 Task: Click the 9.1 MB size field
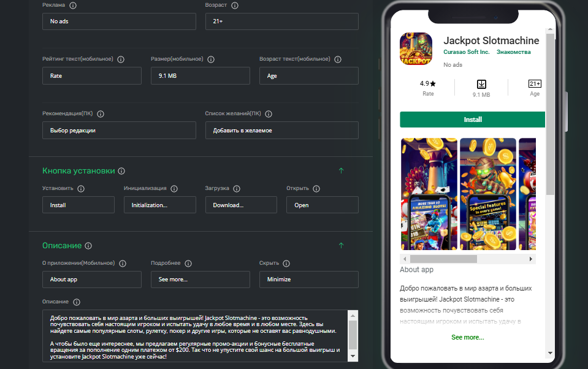(x=200, y=76)
